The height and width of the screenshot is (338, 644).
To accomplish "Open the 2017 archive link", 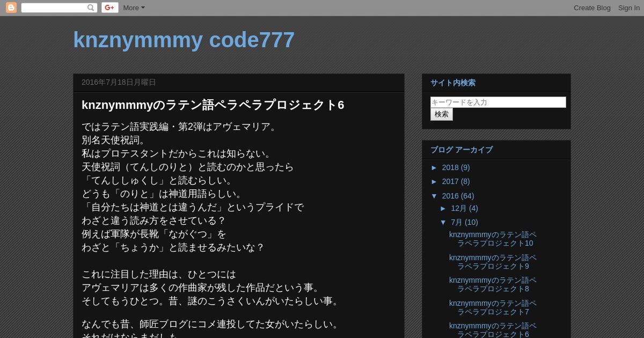I will pyautogui.click(x=450, y=181).
